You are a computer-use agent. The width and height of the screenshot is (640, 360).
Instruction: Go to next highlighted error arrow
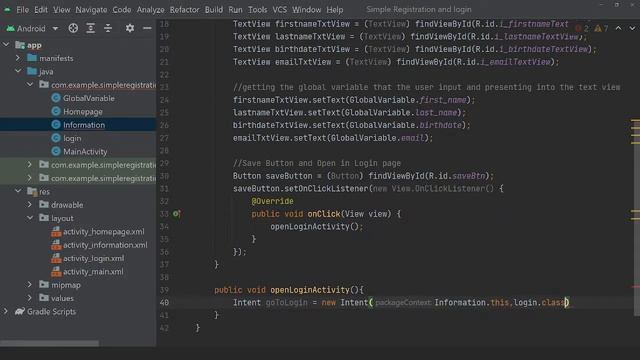pos(632,28)
